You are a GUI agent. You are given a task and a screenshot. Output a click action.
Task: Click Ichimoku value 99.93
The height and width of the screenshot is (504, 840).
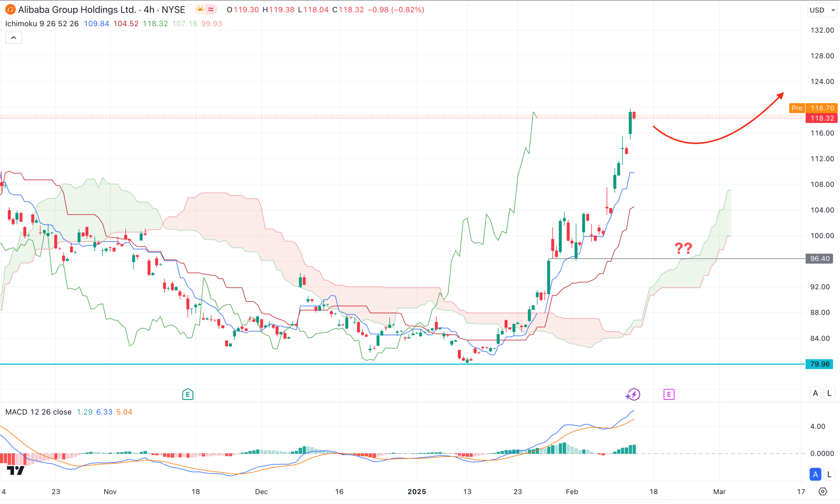point(211,24)
